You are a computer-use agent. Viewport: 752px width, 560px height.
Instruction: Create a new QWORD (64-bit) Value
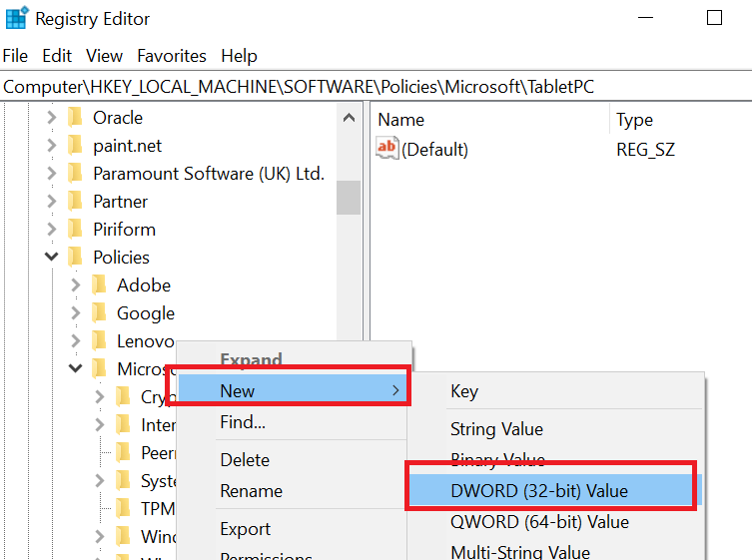click(539, 522)
